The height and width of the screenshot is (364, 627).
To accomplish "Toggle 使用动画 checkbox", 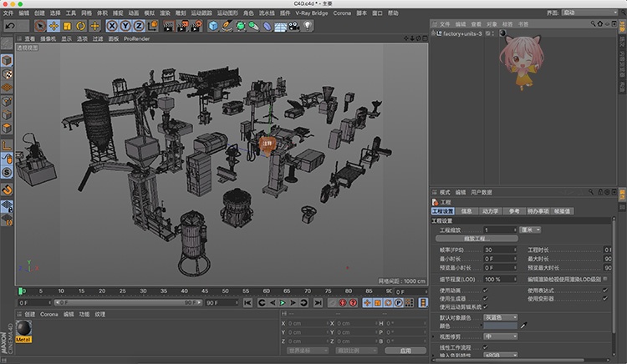I will pyautogui.click(x=485, y=291).
